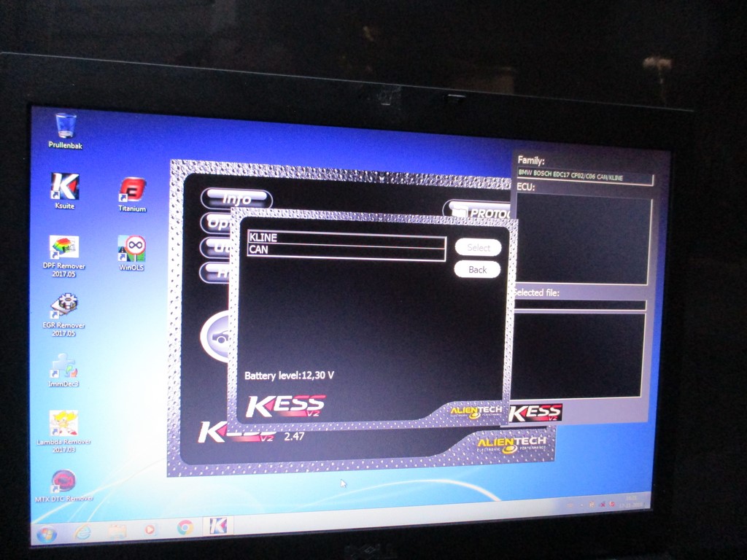The height and width of the screenshot is (560, 747).
Task: Launch Google Chrome from the taskbar
Action: point(185,527)
